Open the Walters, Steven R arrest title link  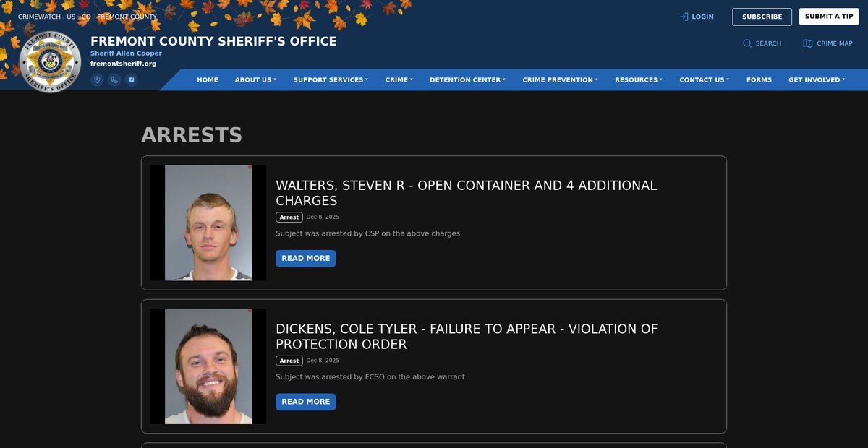point(466,193)
